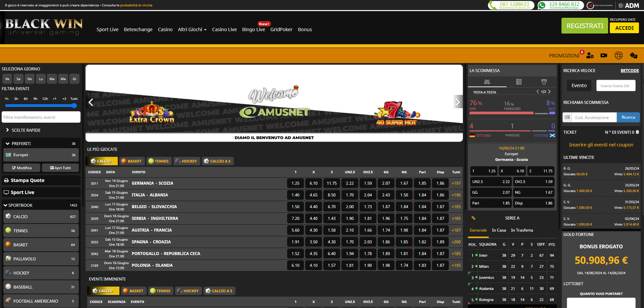Open the user settings icon beside Promozioni

[x=590, y=56]
